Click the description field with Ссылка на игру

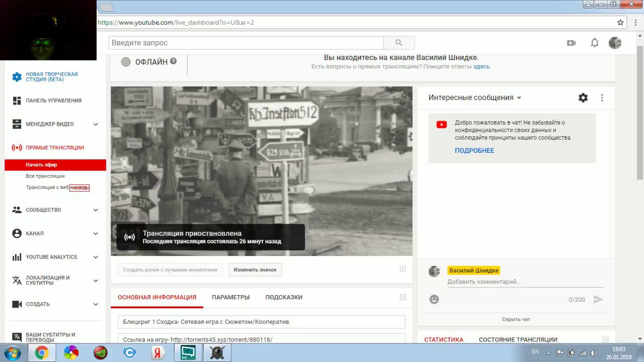[262, 339]
